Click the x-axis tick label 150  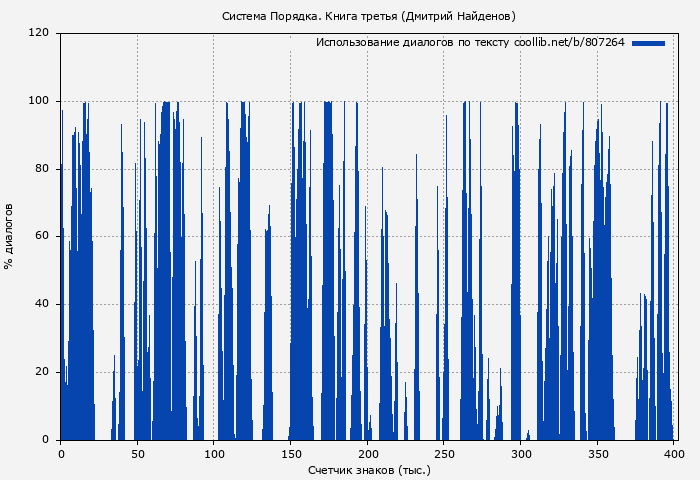pyautogui.click(x=291, y=454)
